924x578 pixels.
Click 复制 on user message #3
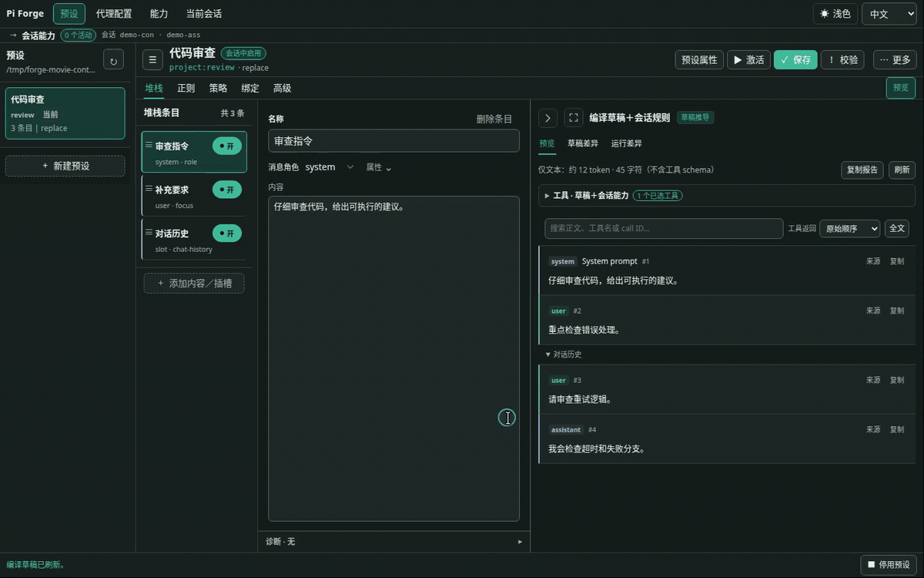click(897, 380)
